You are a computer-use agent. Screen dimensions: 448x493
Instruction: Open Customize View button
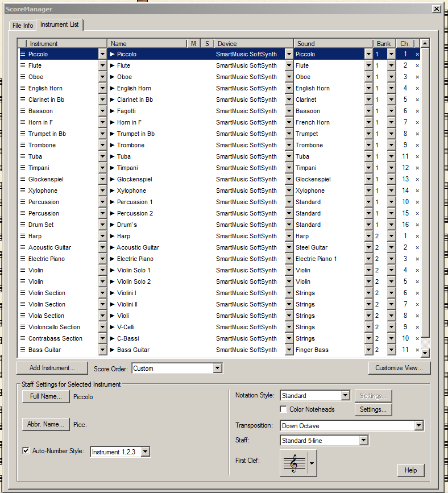coord(399,368)
